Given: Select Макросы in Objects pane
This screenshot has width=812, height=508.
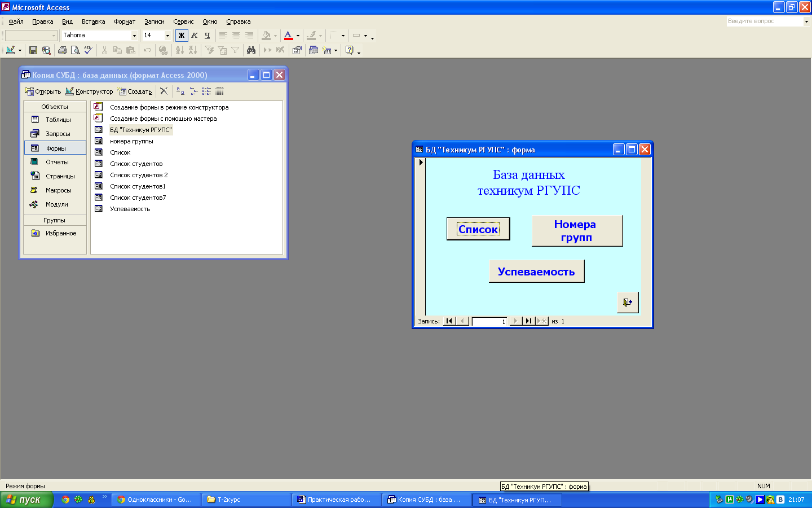Looking at the screenshot, I should (55, 190).
